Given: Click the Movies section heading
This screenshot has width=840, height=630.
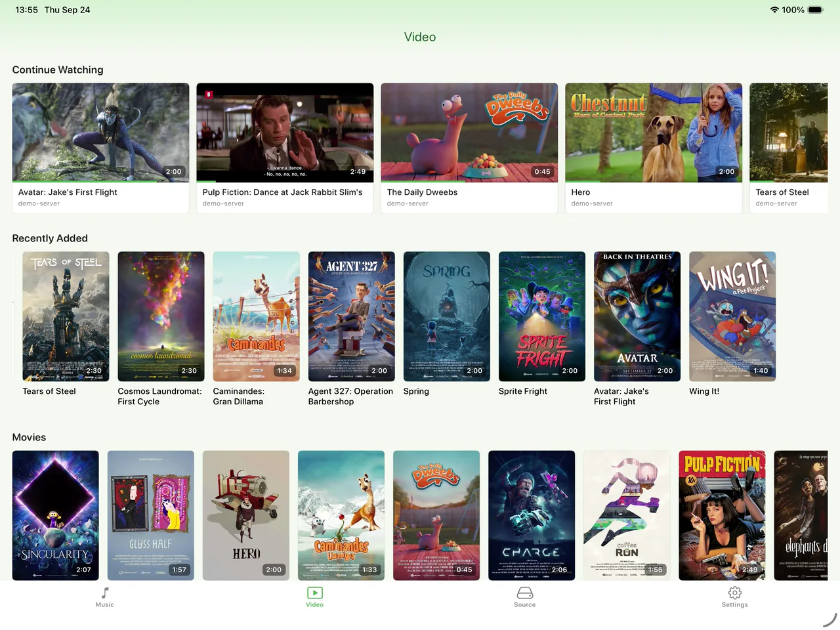Looking at the screenshot, I should pyautogui.click(x=29, y=437).
